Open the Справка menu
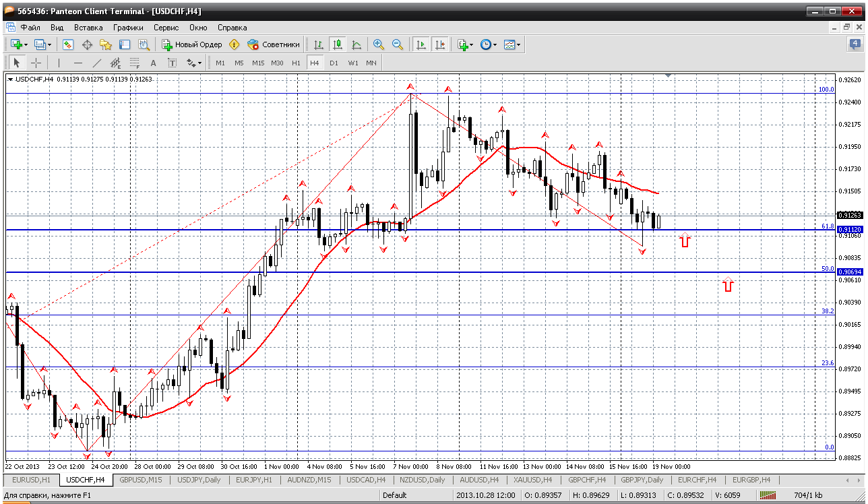Viewport: 868px width, 504px height. pyautogui.click(x=232, y=28)
